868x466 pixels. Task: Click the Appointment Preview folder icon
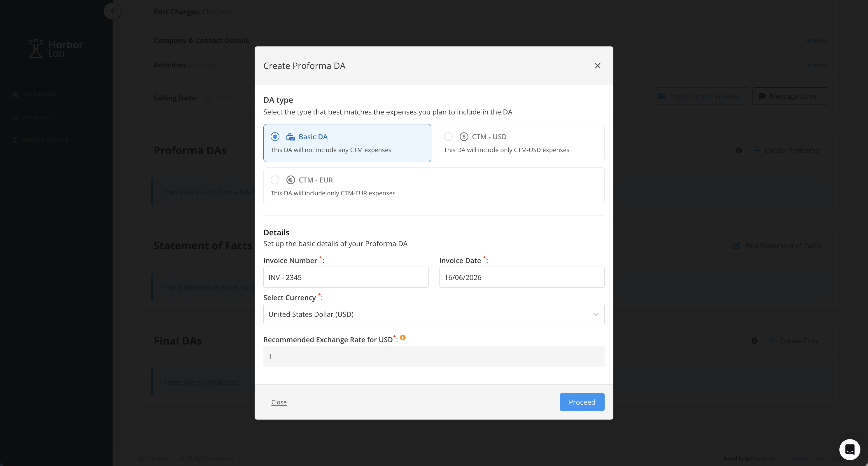click(x=662, y=96)
